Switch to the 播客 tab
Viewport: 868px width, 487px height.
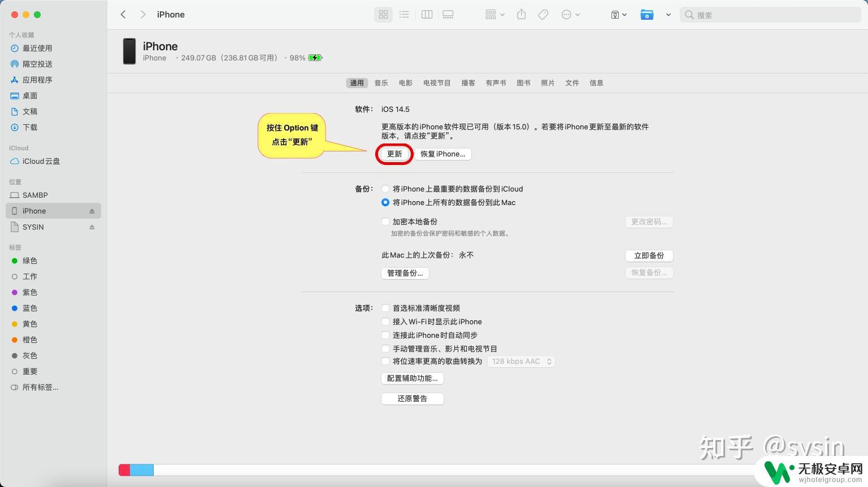pyautogui.click(x=468, y=83)
